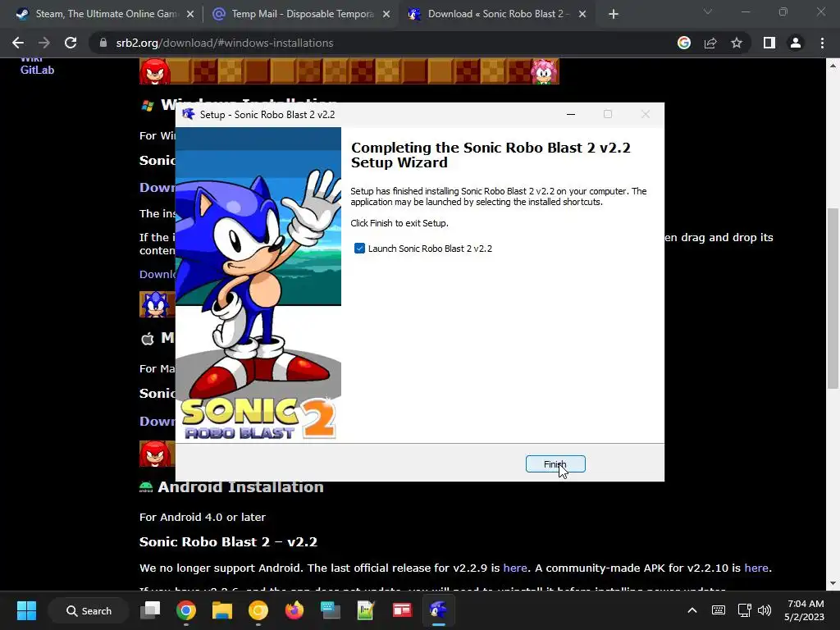This screenshot has height=630, width=840.
Task: Toggle the browser side panel
Action: click(x=769, y=43)
